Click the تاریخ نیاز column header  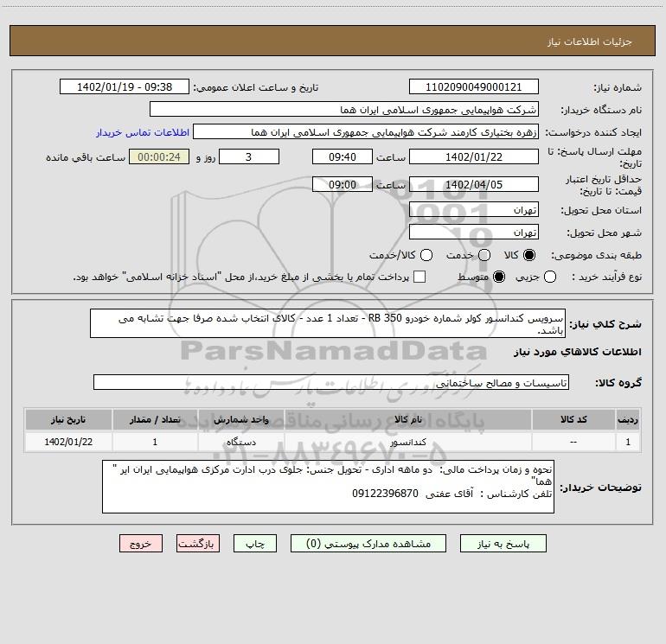pos(68,419)
